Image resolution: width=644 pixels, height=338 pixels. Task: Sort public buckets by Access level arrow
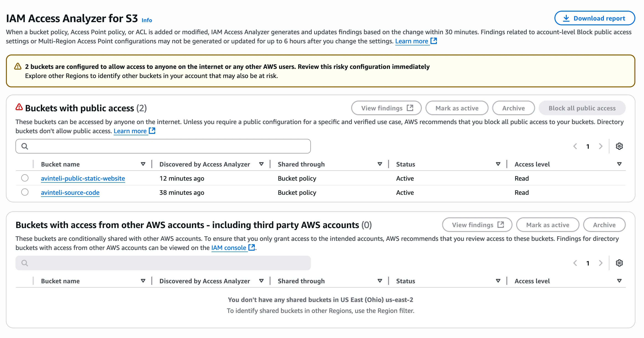point(619,164)
